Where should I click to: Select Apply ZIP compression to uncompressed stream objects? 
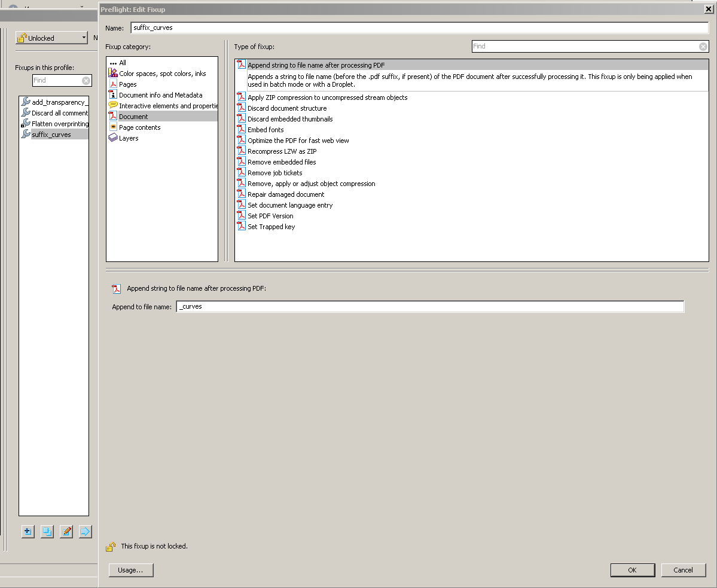472,98
